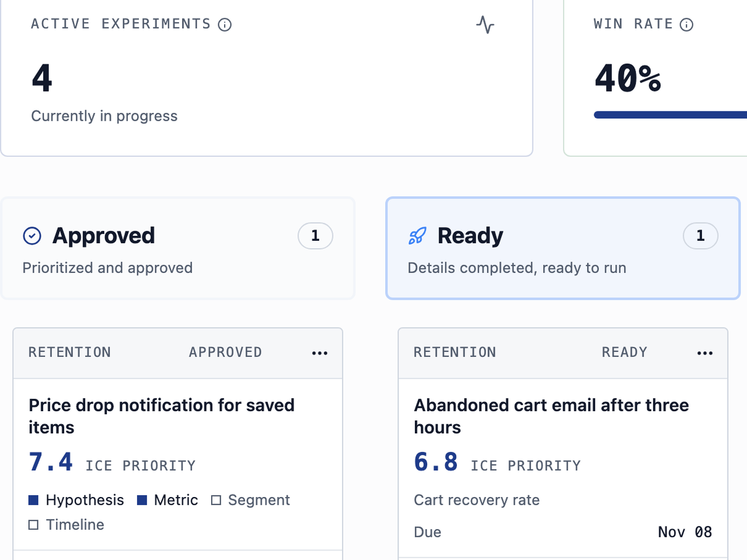
Task: Click the Due label on the Ready card
Action: click(428, 532)
